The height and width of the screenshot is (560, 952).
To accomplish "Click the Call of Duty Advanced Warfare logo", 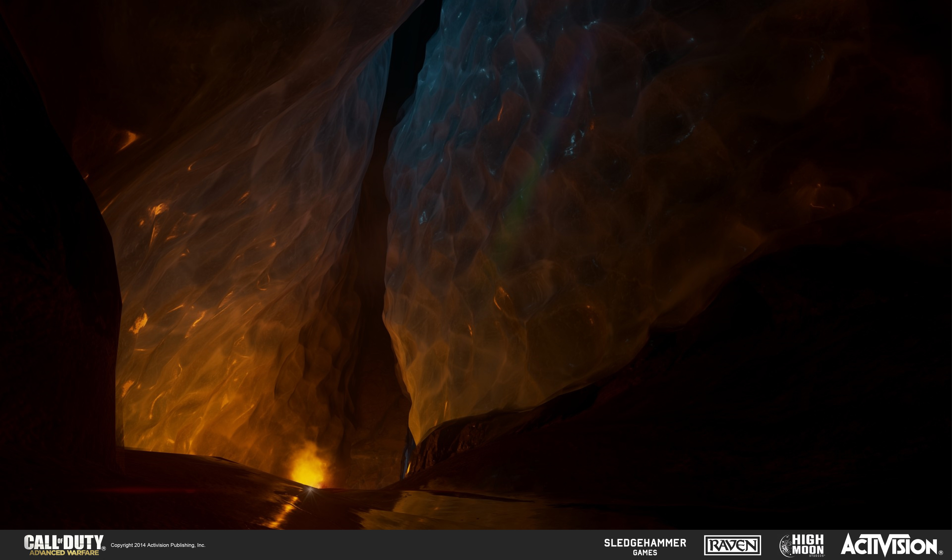I will pyautogui.click(x=65, y=545).
